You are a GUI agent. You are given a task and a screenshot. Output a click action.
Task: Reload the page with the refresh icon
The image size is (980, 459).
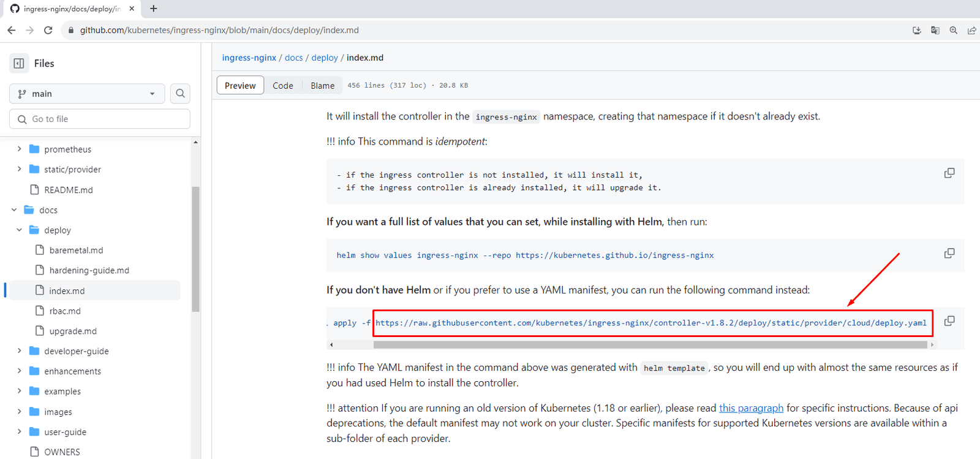coord(48,30)
